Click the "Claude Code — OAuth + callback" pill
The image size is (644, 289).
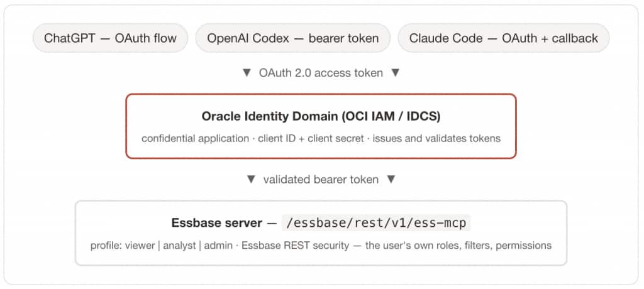[x=504, y=38]
